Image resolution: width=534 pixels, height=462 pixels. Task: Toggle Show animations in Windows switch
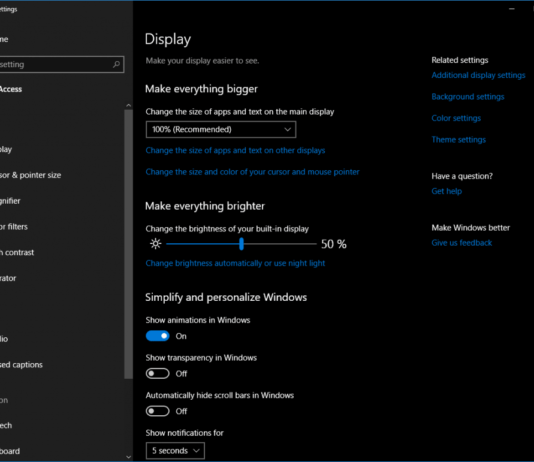click(x=158, y=336)
